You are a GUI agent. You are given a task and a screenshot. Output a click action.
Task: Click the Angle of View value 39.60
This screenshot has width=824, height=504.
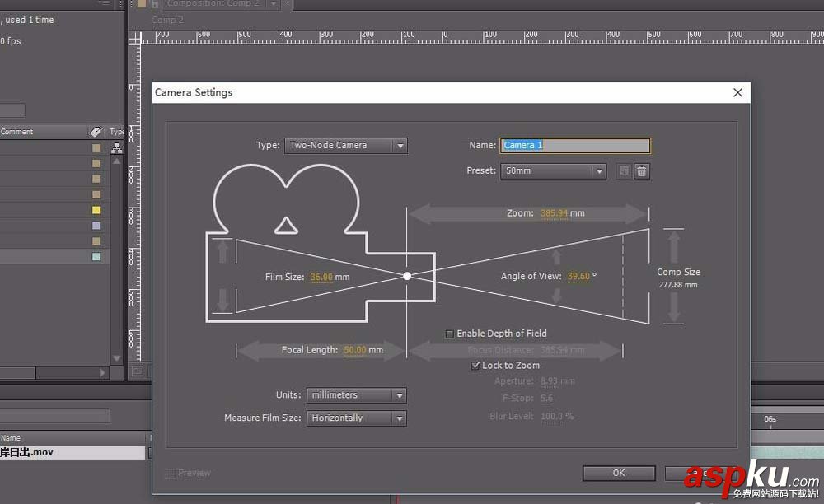578,276
